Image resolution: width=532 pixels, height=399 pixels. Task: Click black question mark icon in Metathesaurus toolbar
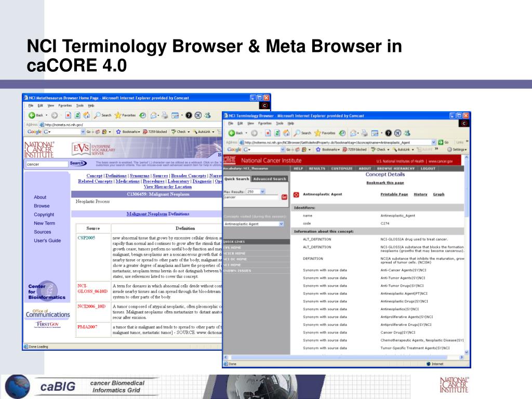[x=189, y=115]
